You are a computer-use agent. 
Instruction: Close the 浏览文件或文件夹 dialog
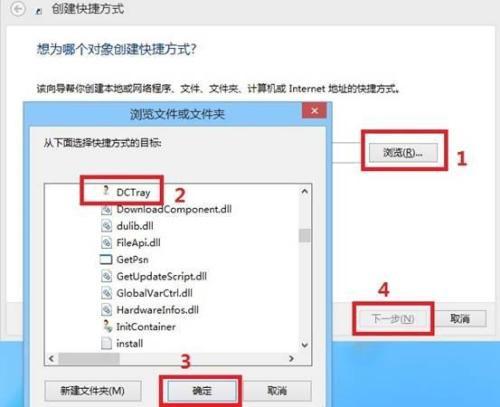click(314, 111)
